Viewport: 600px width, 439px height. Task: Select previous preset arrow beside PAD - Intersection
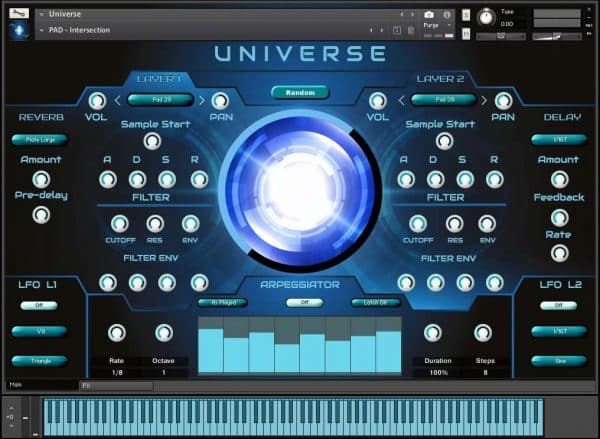click(x=371, y=30)
